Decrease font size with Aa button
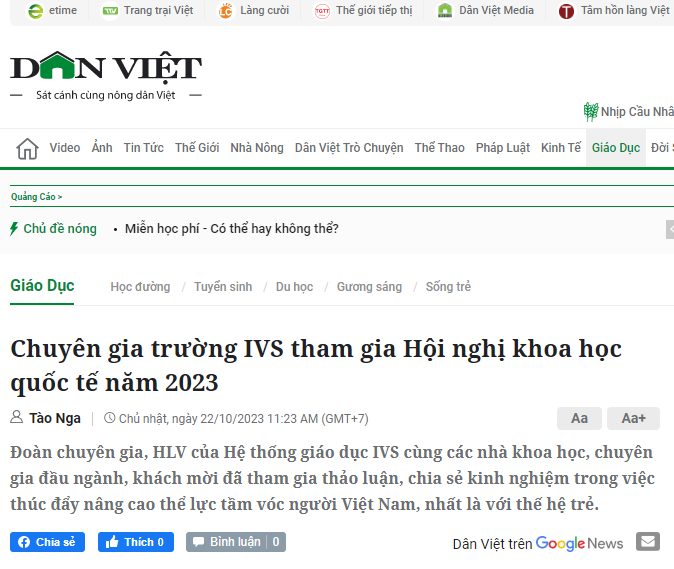Screen dimensions: 674x569 point(579,418)
